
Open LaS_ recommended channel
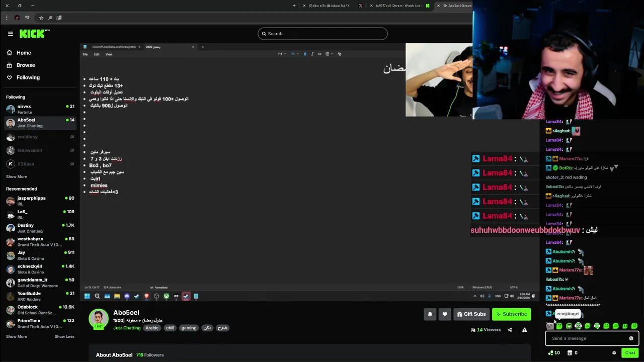pyautogui.click(x=40, y=214)
